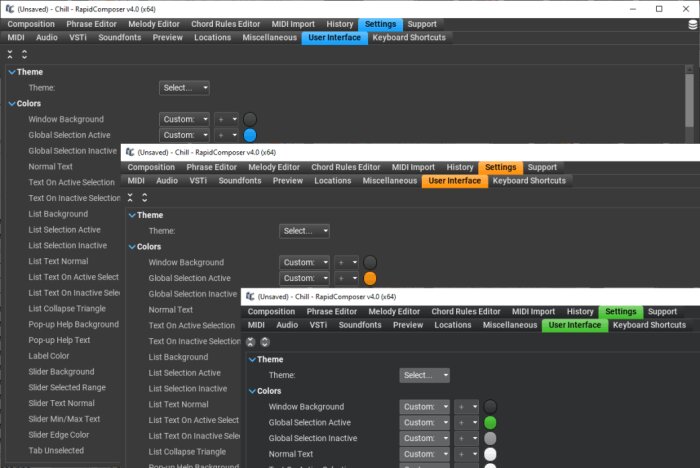Click the green Global Selection Active swatch
This screenshot has height=468, width=700.
coord(490,422)
